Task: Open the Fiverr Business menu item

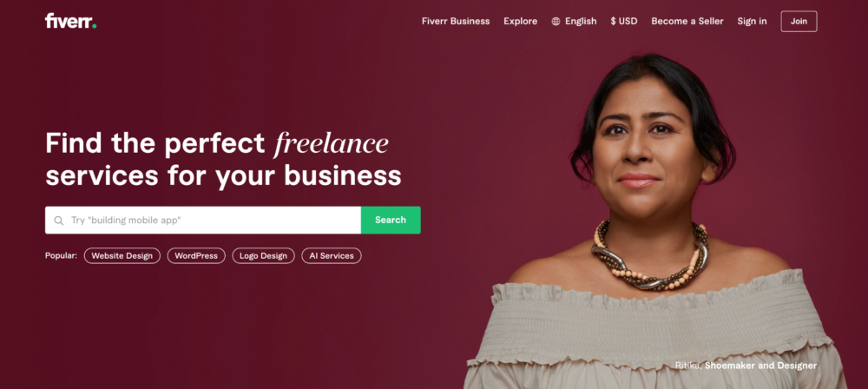Action: click(456, 21)
